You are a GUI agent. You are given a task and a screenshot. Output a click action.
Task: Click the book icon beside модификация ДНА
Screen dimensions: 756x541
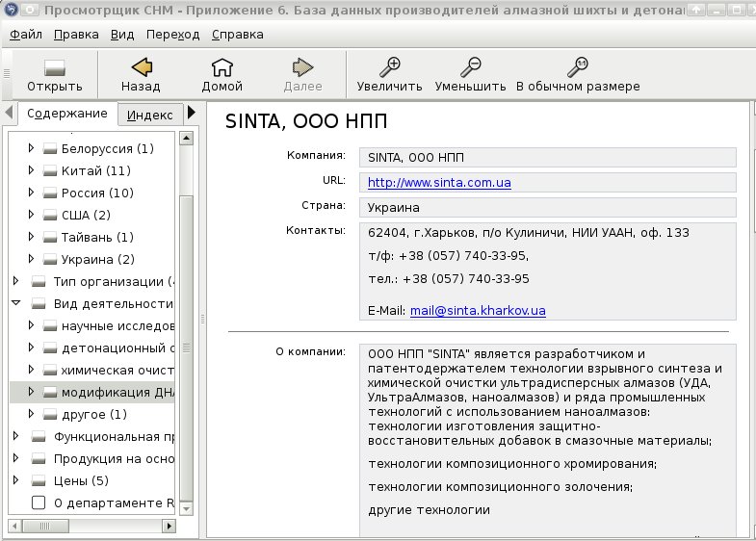[x=50, y=393]
